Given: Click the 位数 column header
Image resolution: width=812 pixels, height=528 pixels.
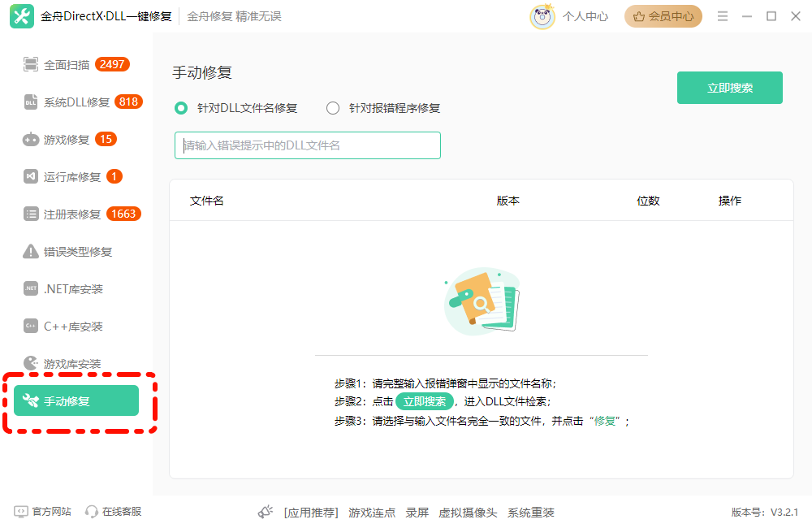Looking at the screenshot, I should [x=648, y=201].
